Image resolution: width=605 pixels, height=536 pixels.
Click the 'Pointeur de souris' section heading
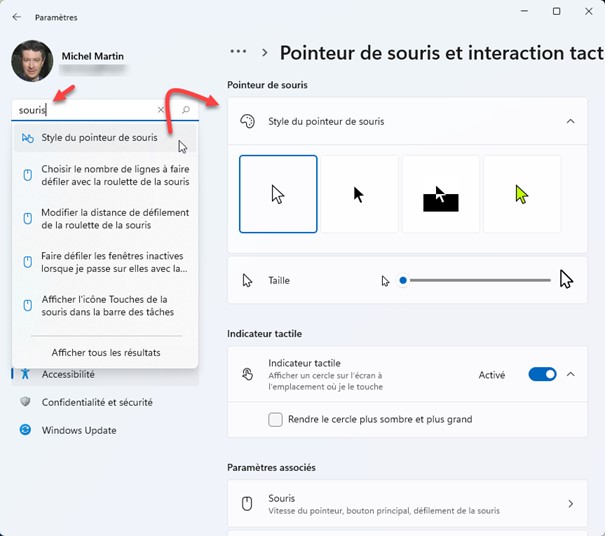coord(267,85)
